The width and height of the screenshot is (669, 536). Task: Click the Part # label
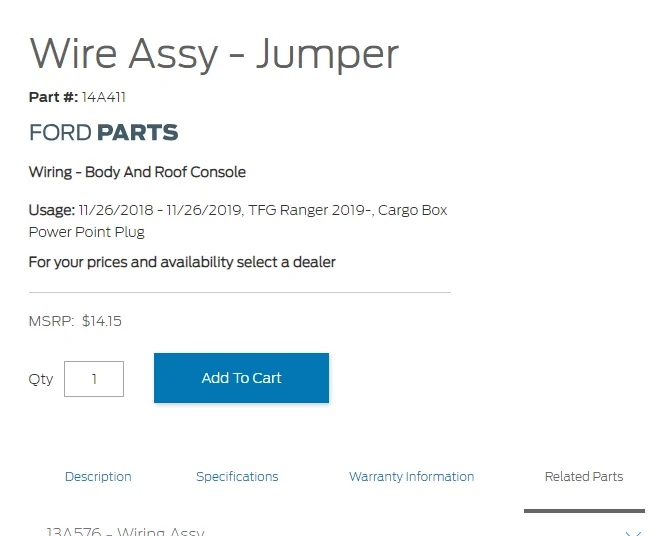53,97
